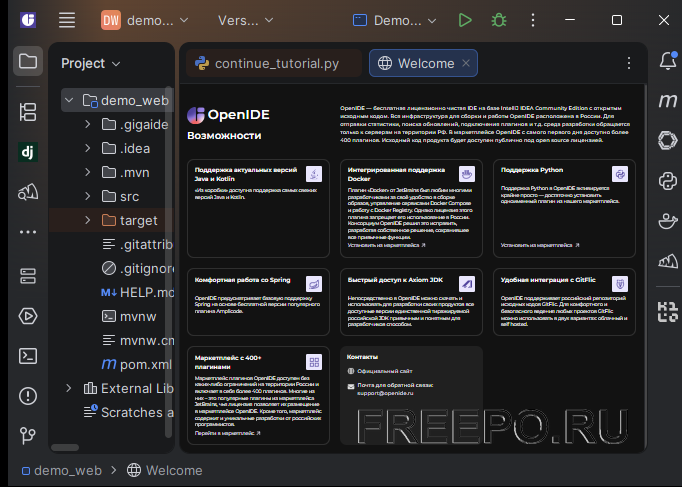
Task: Open the editor tab options dots
Action: coord(629,63)
